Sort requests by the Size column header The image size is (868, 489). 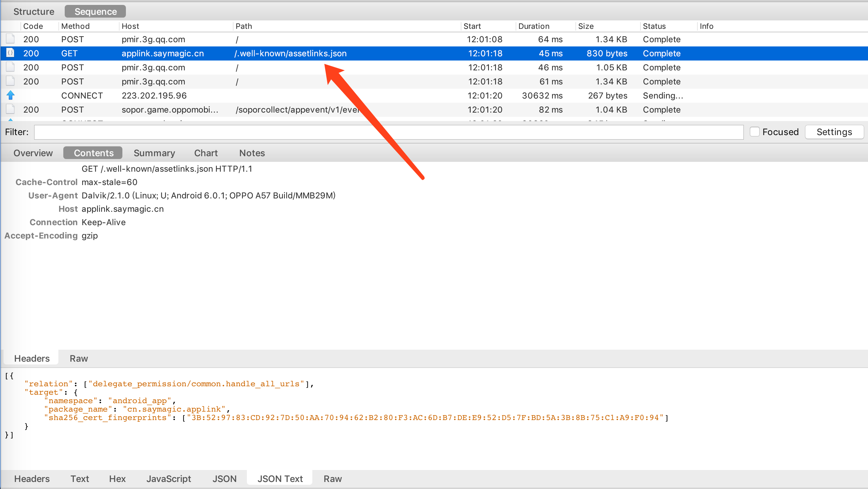(586, 26)
